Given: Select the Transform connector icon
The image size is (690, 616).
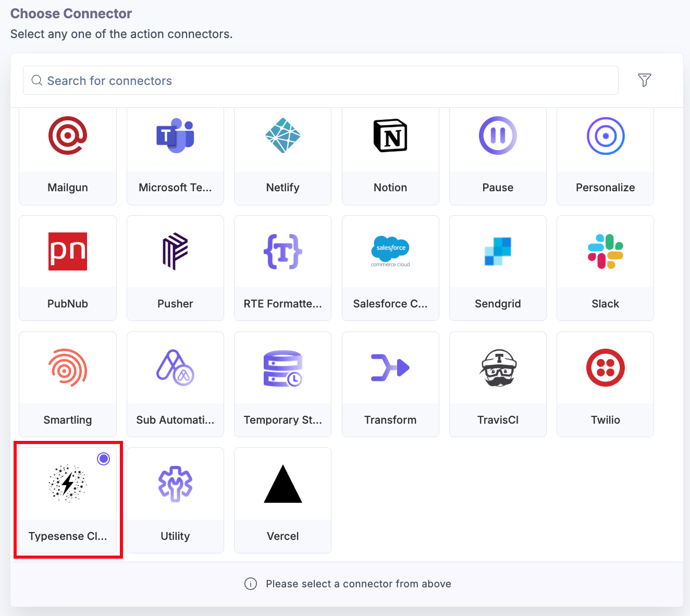Looking at the screenshot, I should [390, 367].
